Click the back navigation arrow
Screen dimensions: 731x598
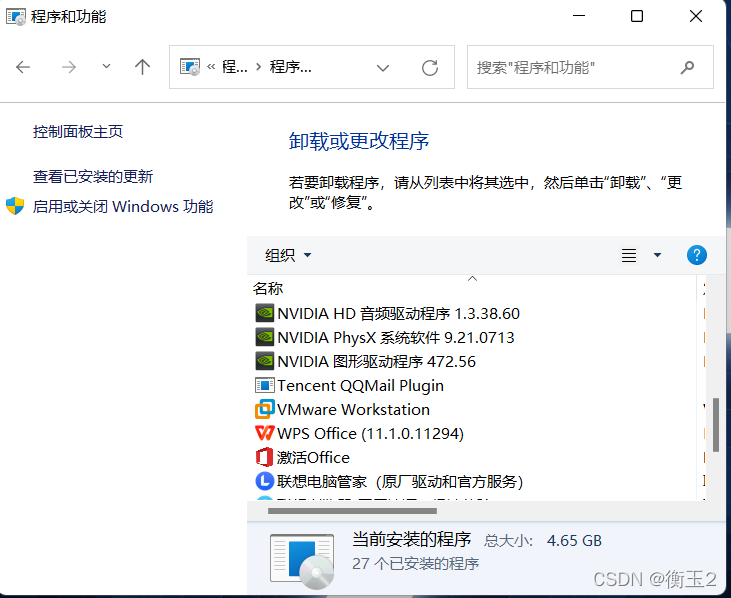23,68
